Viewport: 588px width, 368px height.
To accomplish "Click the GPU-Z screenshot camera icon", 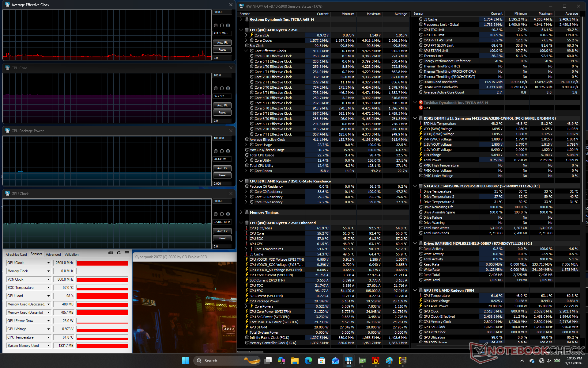I will 111,253.
